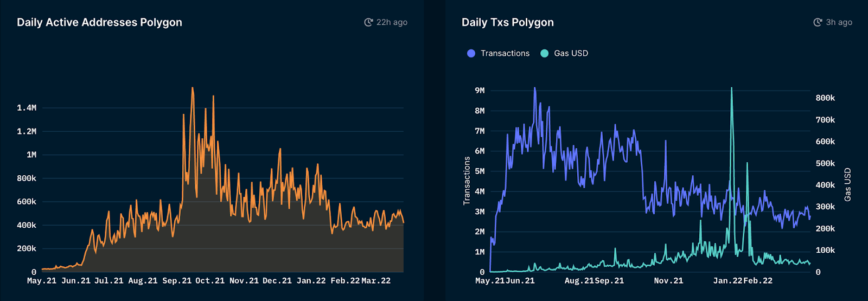Click the '3h ago' timestamp
868x301 pixels.
839,22
